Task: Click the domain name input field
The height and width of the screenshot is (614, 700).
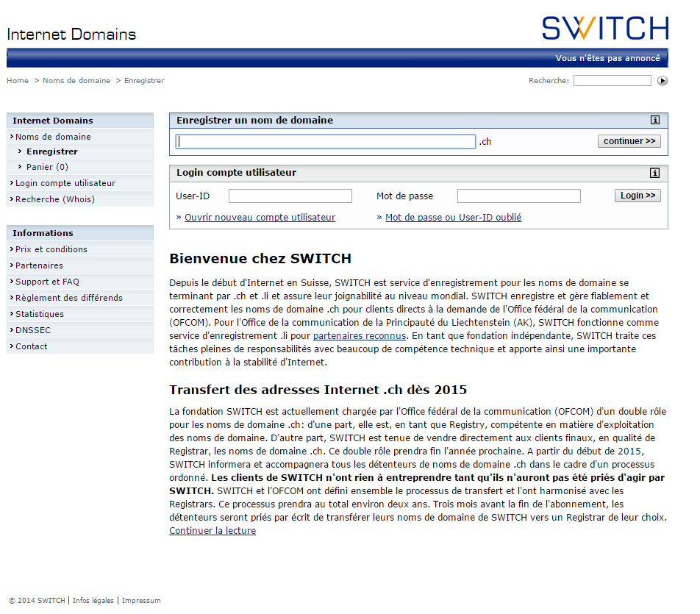Action: 326,142
